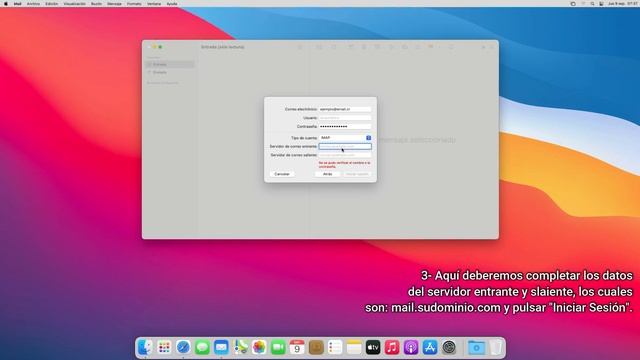Open the Music app in the Dock
Image resolution: width=640 pixels, height=360 pixels.
coord(392,347)
